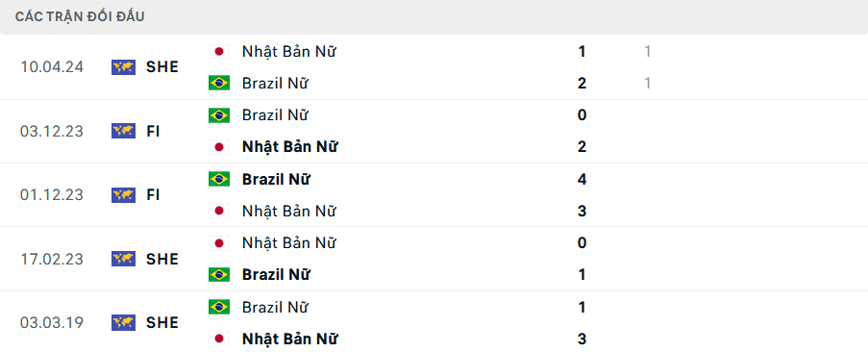Click Japan flag in 10.04.24 match

[x=219, y=52]
